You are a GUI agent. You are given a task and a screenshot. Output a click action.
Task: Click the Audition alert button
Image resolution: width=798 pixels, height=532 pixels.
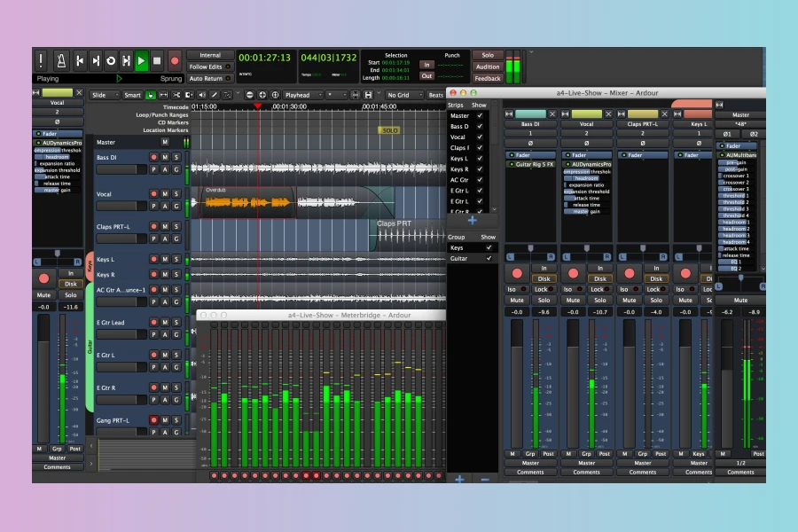point(488,66)
